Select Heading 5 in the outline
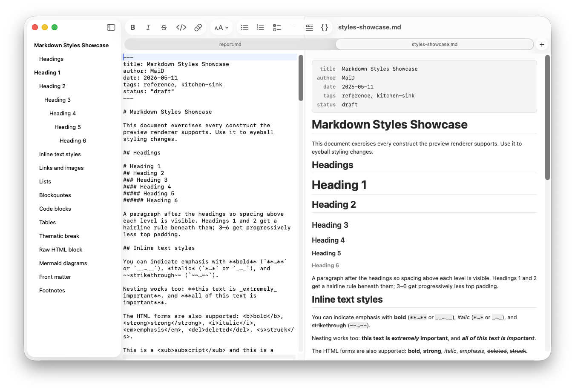575x392 pixels. pos(68,127)
